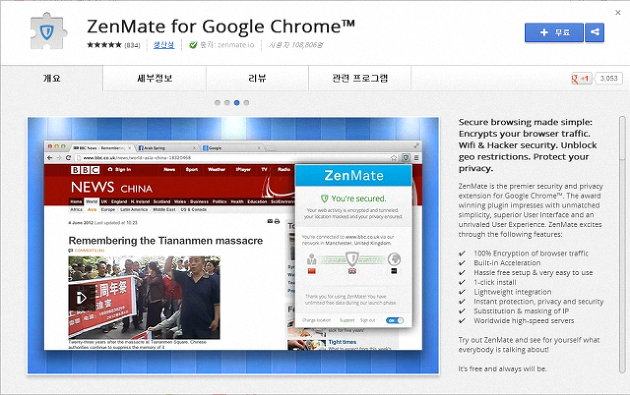Screen dimensions: 630x395
Task: Click the Arab Spring browser tab
Action: [167, 148]
